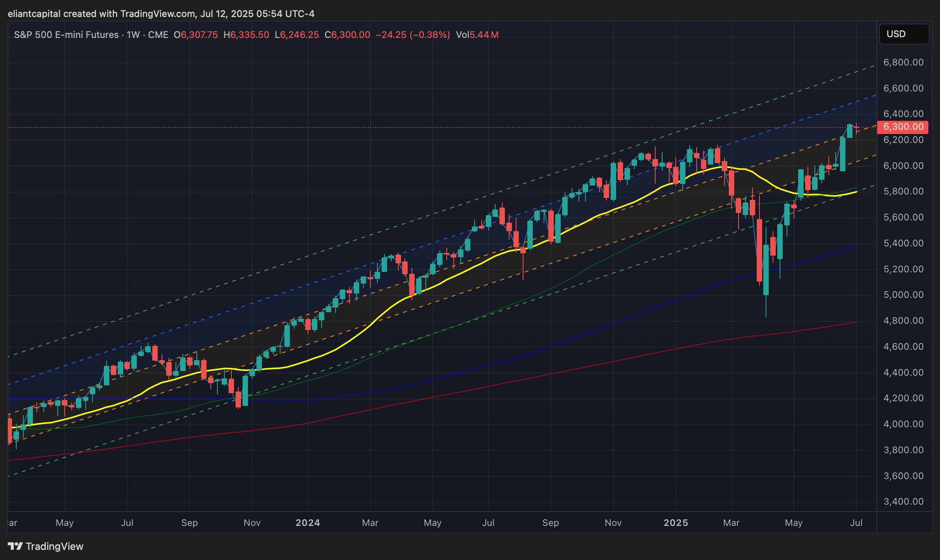Click the 1W interval text in legend
Image resolution: width=940 pixels, height=560 pixels.
[x=133, y=35]
